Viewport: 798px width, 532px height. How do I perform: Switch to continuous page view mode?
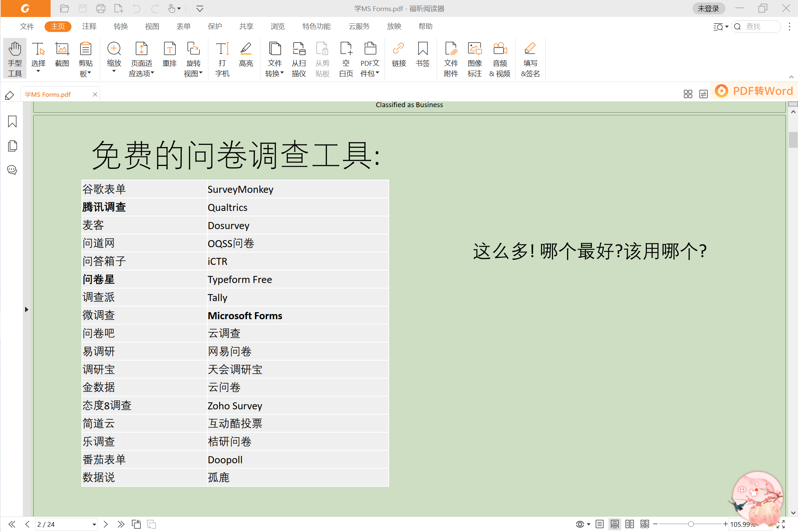(615, 524)
